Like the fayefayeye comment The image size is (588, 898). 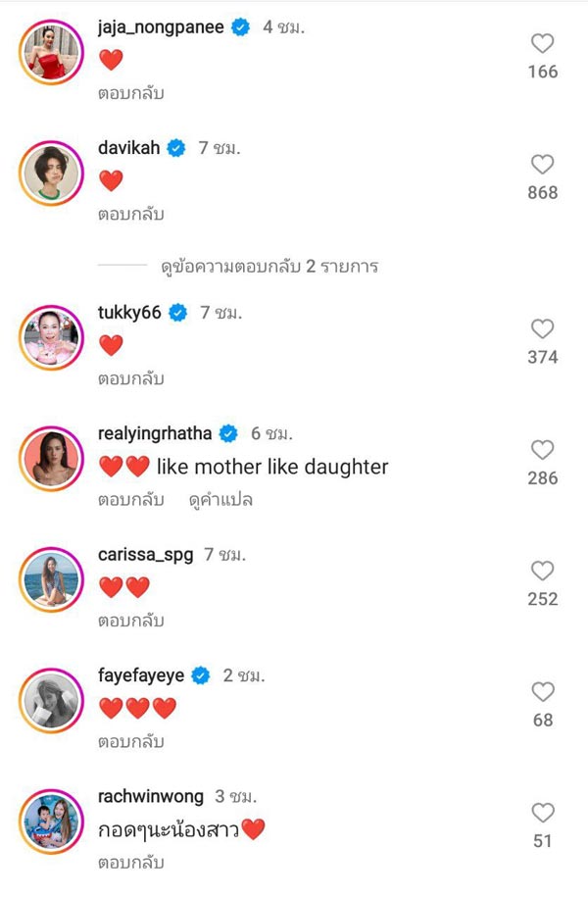pyautogui.click(x=542, y=692)
